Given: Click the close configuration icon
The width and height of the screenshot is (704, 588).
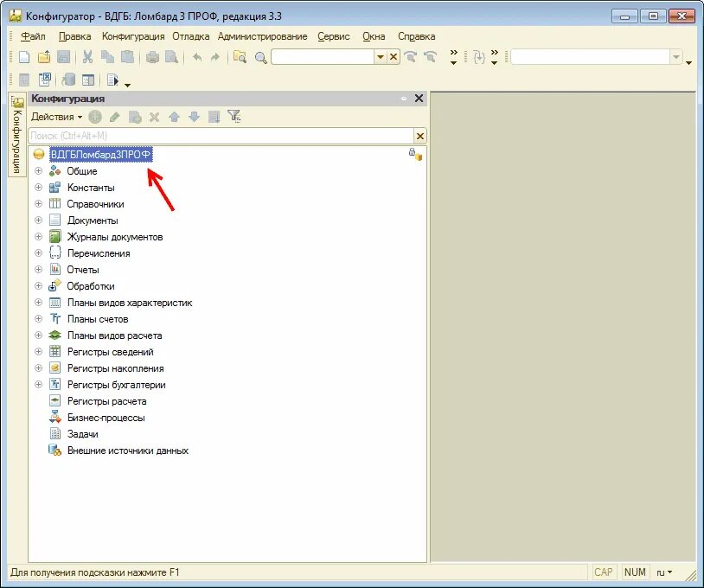Looking at the screenshot, I should coord(45,80).
